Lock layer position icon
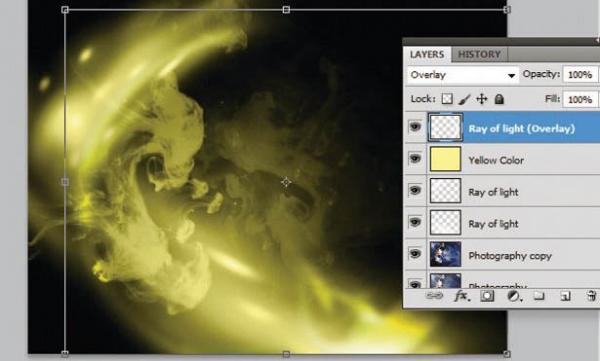This screenshot has width=600, height=361. coord(482,99)
